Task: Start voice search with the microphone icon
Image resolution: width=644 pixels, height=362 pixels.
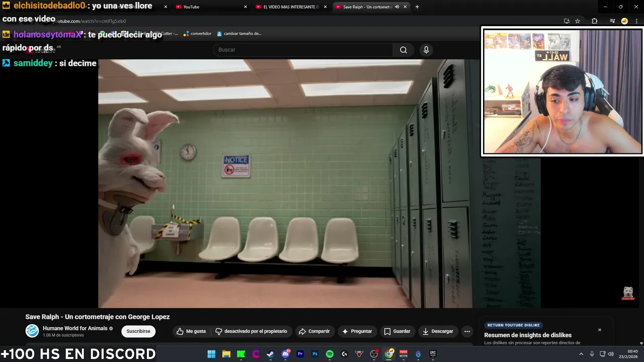Action: [426, 50]
